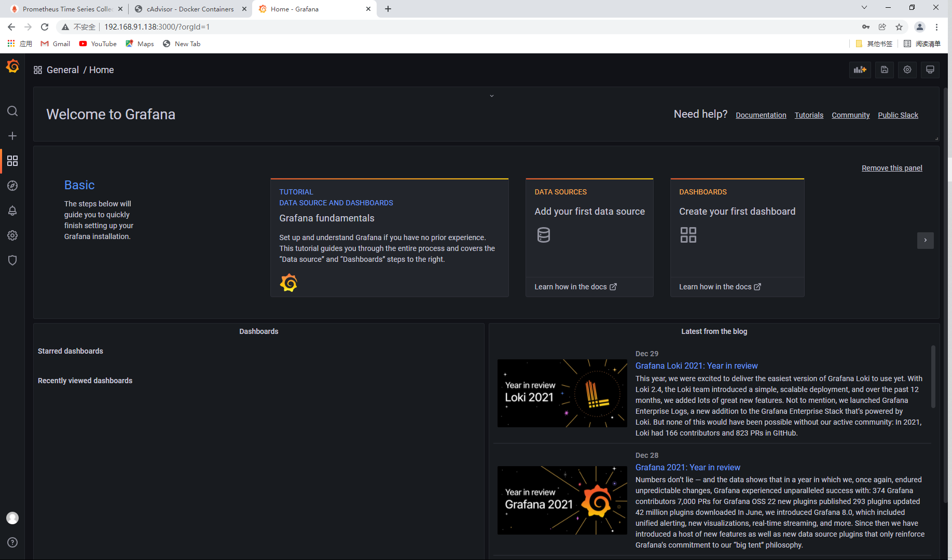Screen dimensions: 952x560
Task: Click Remove this panel
Action: point(892,168)
